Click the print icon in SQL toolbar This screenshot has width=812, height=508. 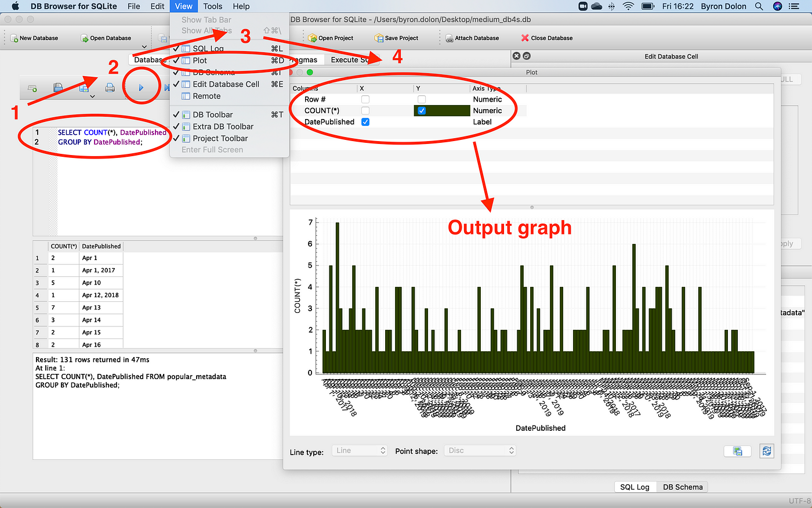[x=110, y=88]
